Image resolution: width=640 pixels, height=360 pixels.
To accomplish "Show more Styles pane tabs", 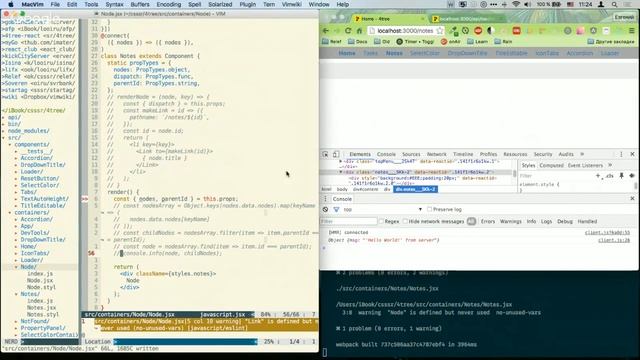I will pyautogui.click(x=610, y=165).
